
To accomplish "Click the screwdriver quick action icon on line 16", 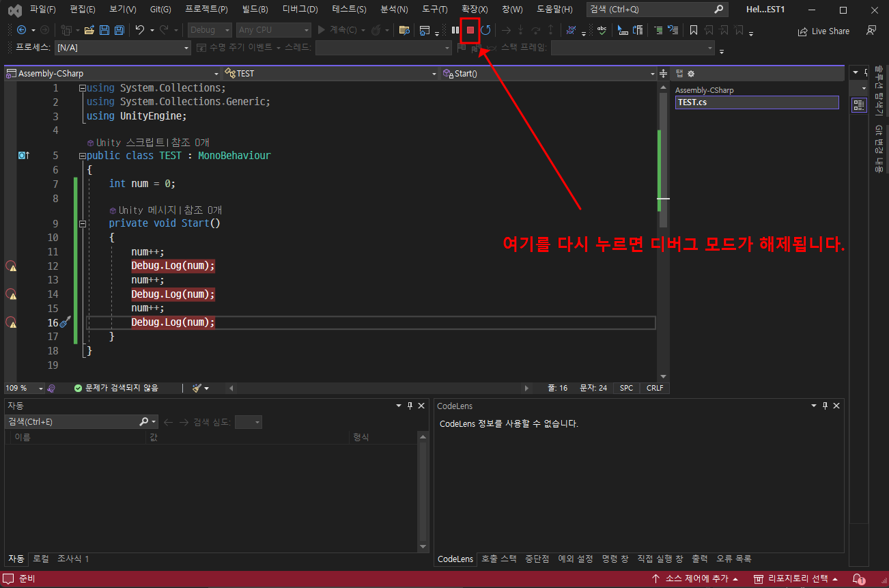I will tap(65, 322).
